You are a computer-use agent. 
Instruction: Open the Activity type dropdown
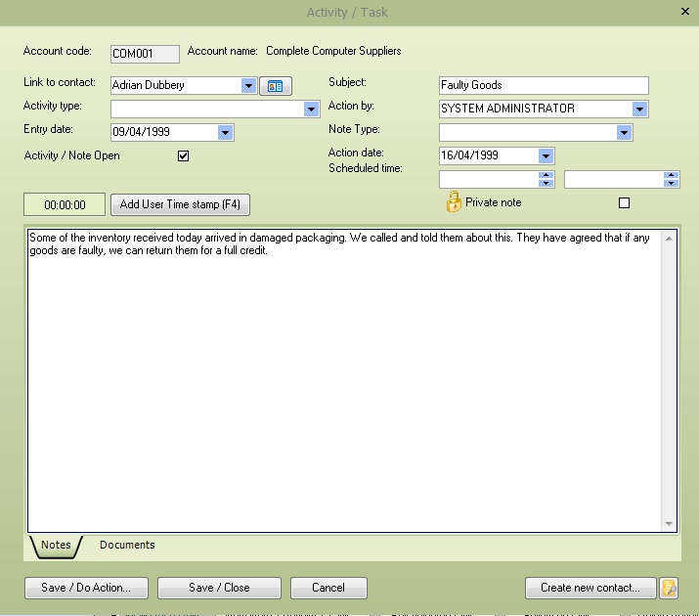(x=312, y=110)
